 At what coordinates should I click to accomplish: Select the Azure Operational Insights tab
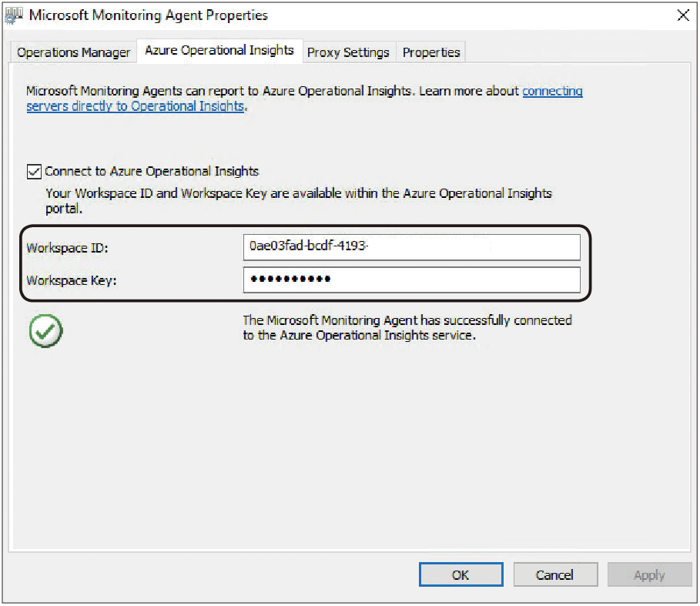tap(219, 50)
